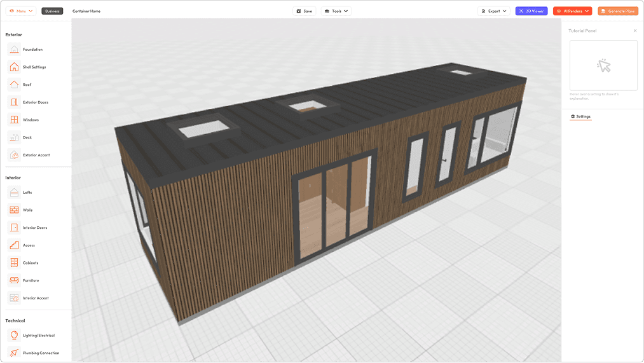Open the Furniture sofa icon
Image resolution: width=644 pixels, height=363 pixels.
point(14,280)
